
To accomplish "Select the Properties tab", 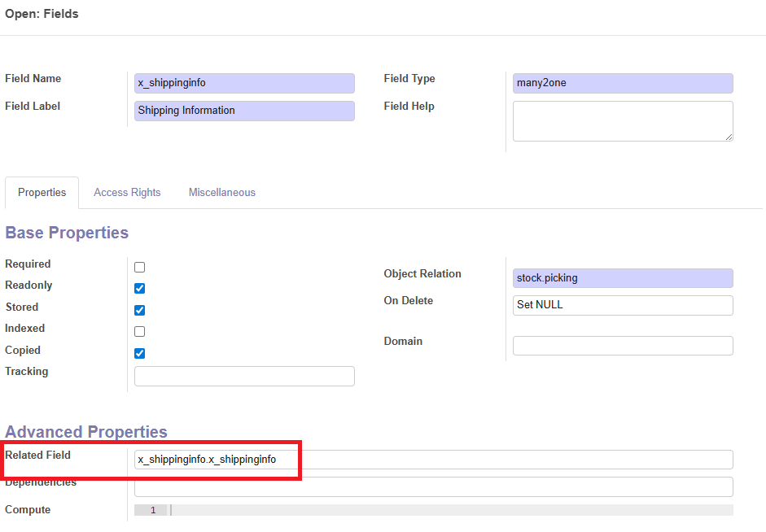I will pos(42,193).
